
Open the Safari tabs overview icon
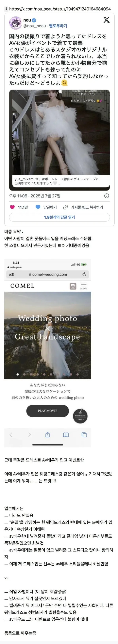click(84, 435)
